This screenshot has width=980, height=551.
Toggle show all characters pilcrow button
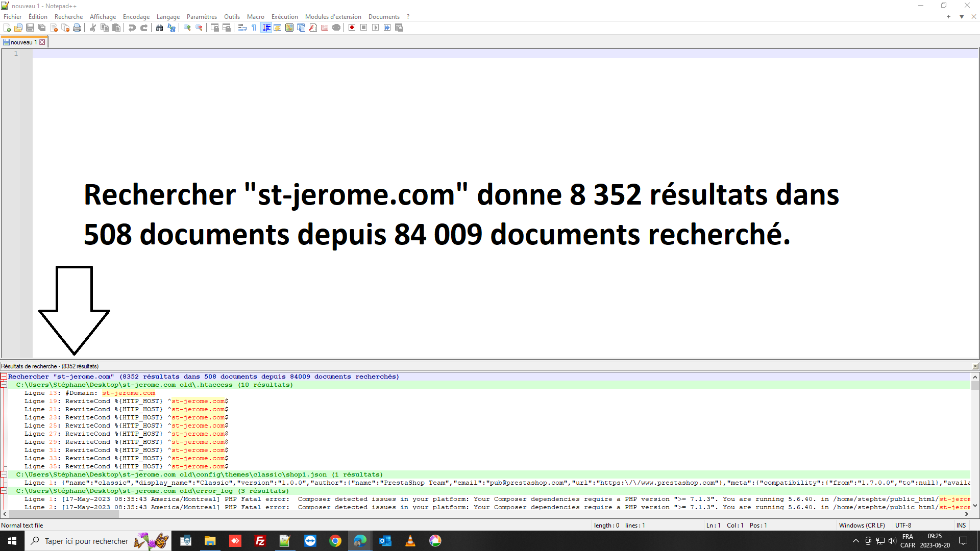coord(254,28)
